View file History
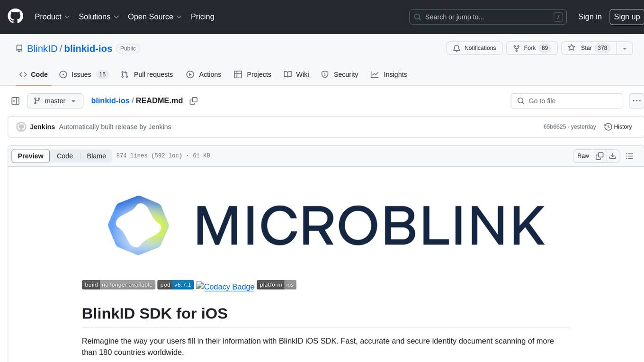This screenshot has width=644, height=362. coord(618,127)
